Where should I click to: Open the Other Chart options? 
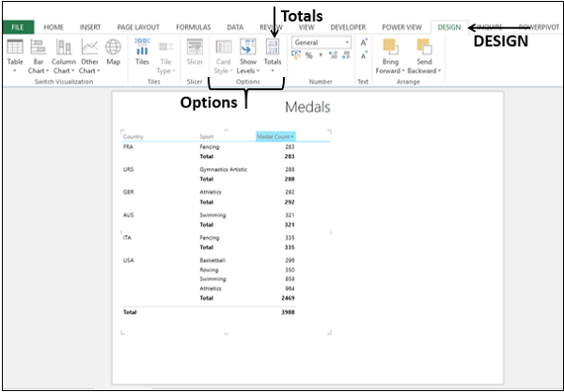tap(90, 55)
